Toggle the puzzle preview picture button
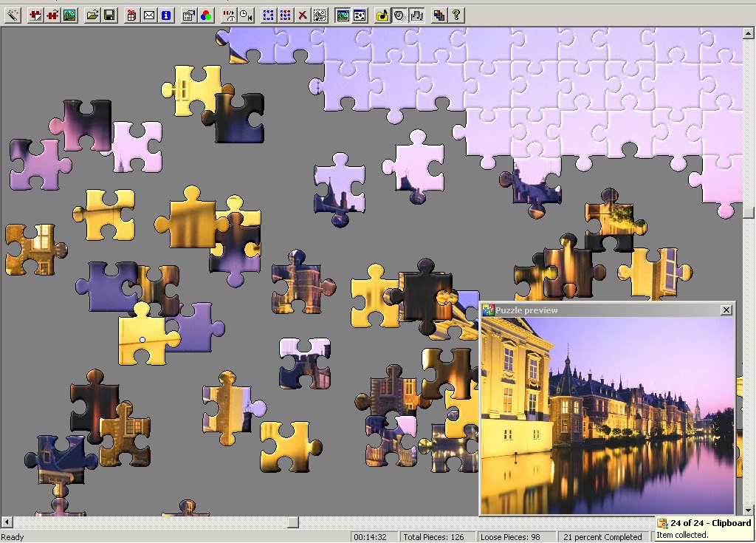The width and height of the screenshot is (756, 543). [343, 15]
